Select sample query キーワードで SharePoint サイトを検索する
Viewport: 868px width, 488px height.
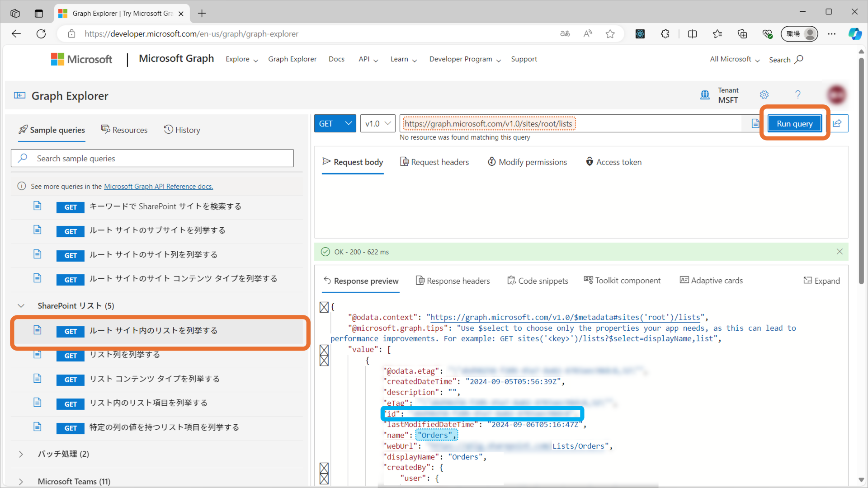point(157,206)
